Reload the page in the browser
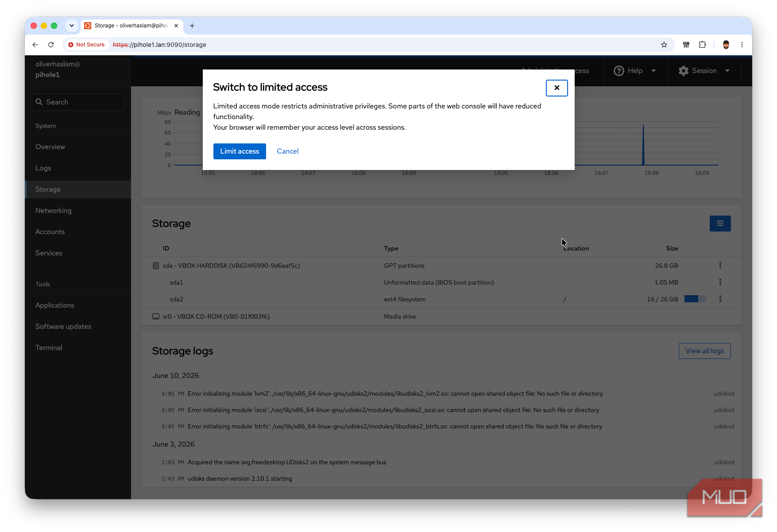 click(x=51, y=45)
